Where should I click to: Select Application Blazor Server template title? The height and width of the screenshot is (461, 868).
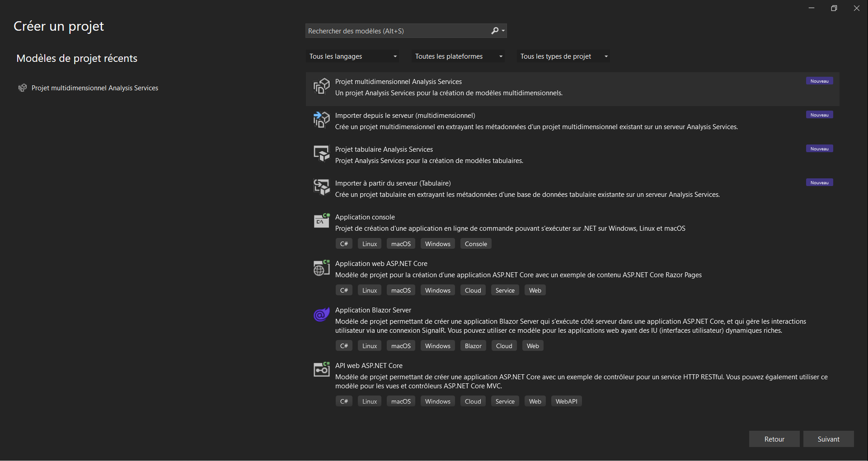[x=373, y=310]
